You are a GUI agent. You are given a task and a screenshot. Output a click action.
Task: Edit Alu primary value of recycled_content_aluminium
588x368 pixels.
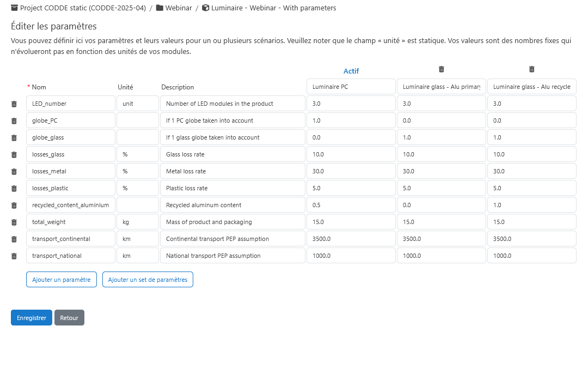click(x=442, y=205)
